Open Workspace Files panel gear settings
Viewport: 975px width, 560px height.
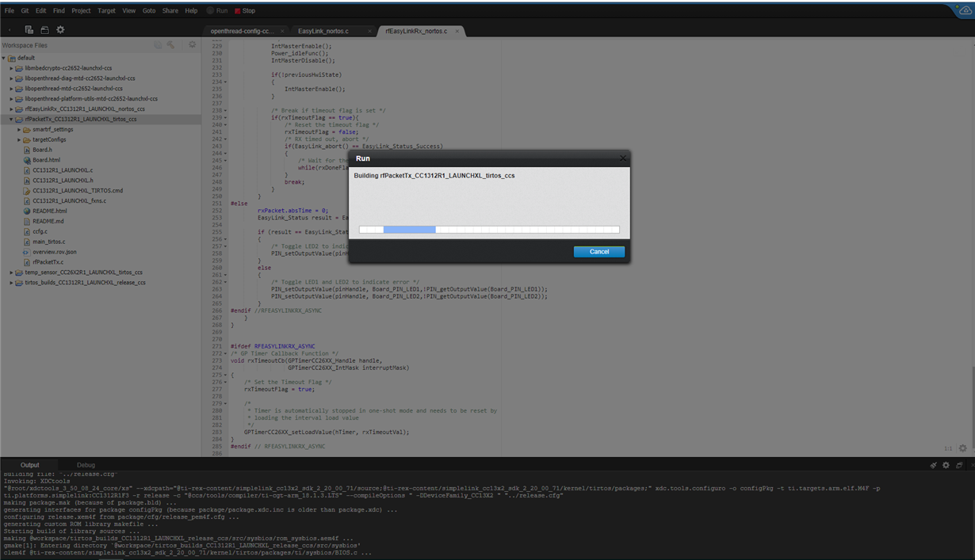(x=192, y=45)
